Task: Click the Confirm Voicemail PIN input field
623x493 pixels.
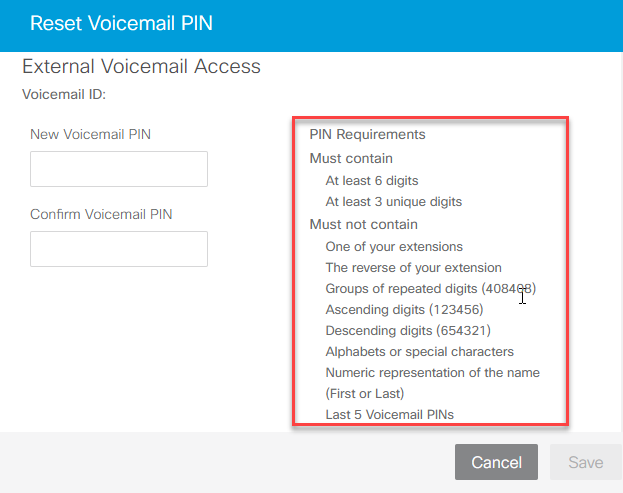Action: (x=118, y=249)
